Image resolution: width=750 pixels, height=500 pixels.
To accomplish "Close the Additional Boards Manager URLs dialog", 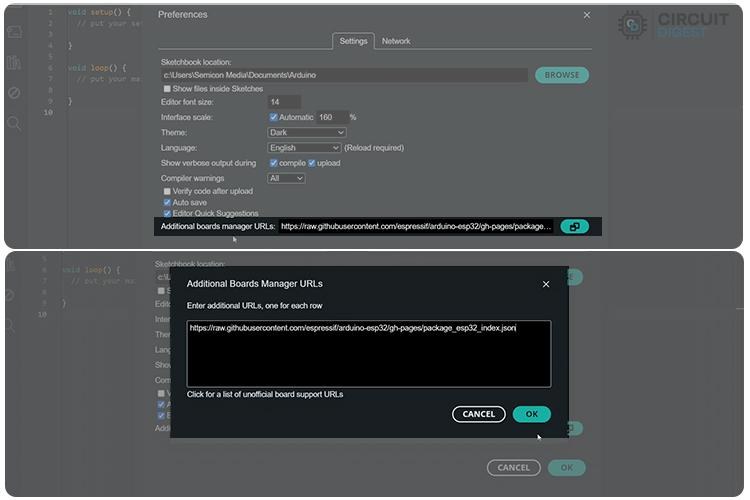I will pyautogui.click(x=546, y=284).
